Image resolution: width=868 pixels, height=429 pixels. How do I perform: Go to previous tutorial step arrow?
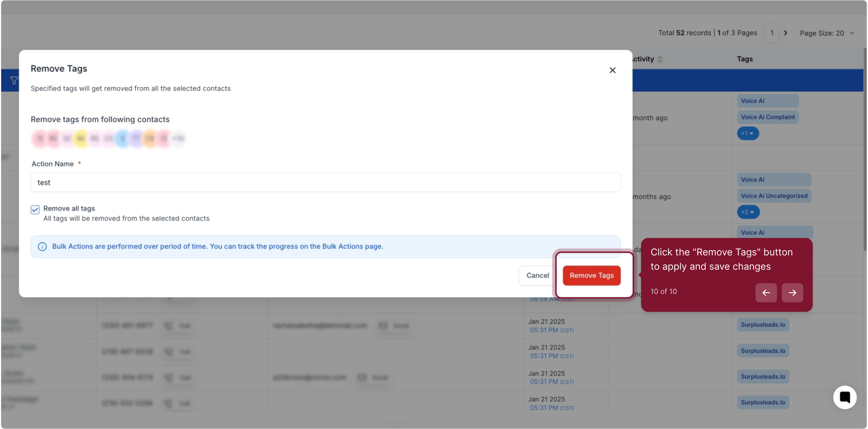pos(766,293)
